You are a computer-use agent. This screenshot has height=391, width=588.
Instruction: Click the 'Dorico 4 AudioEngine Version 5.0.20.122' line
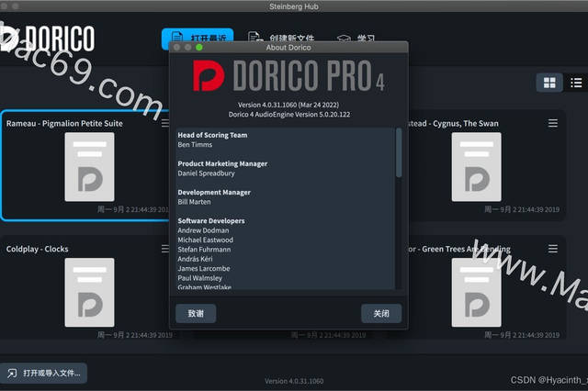click(x=289, y=115)
